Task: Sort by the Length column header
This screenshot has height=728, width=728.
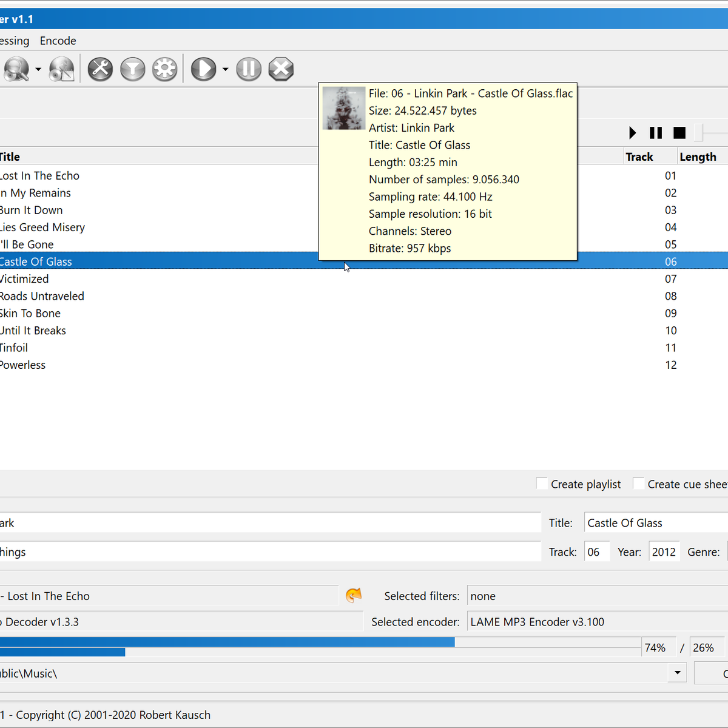Action: pyautogui.click(x=703, y=157)
